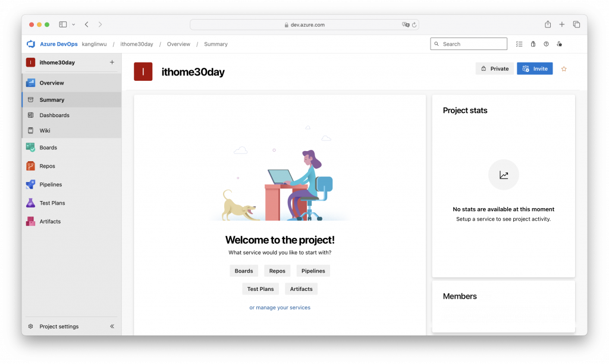Click the Private visibility button

(x=494, y=69)
